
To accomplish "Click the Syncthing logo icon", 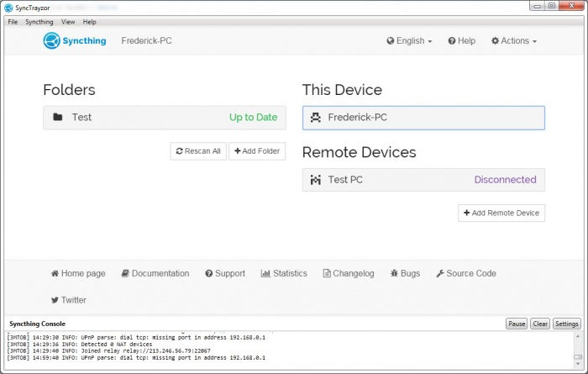I will click(51, 40).
